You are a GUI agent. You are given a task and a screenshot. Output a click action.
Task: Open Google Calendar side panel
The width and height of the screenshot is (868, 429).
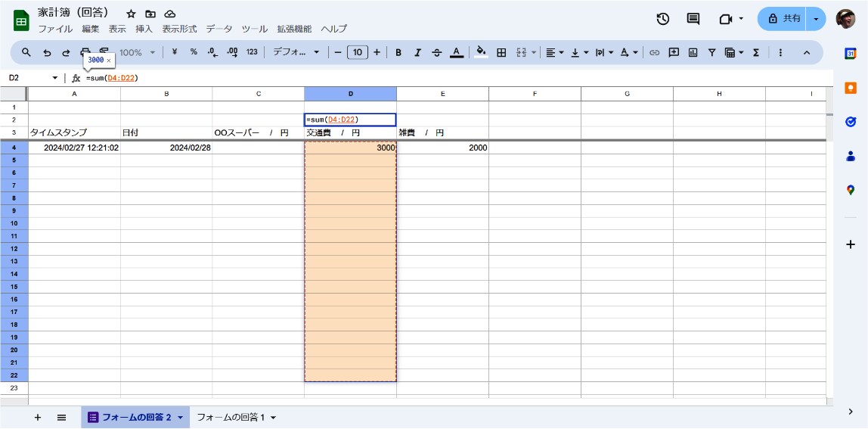point(851,53)
